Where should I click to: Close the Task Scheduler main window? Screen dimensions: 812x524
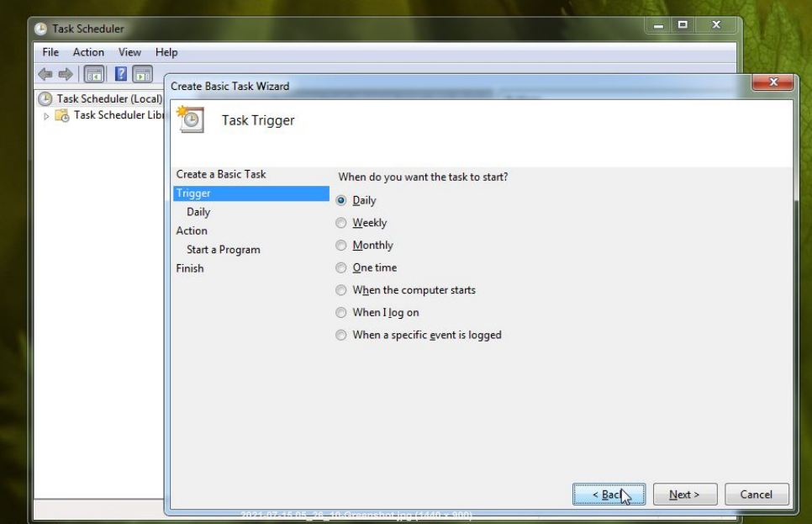[716, 25]
